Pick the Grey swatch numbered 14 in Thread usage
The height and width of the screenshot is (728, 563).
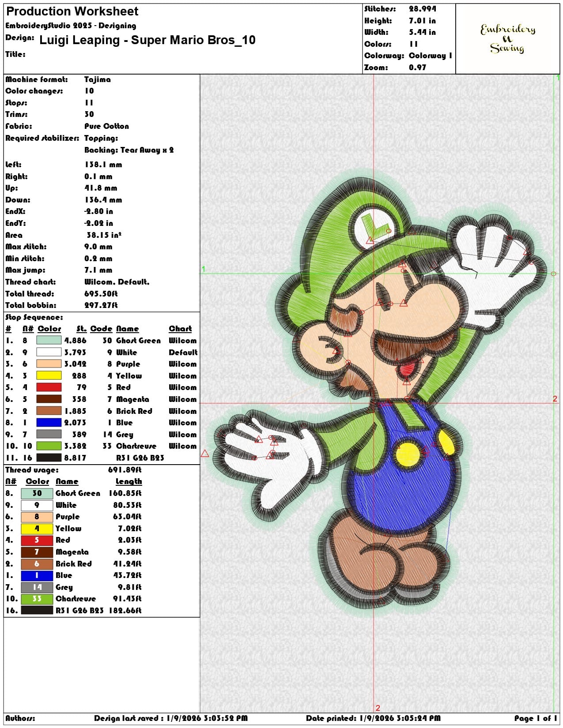(x=37, y=587)
